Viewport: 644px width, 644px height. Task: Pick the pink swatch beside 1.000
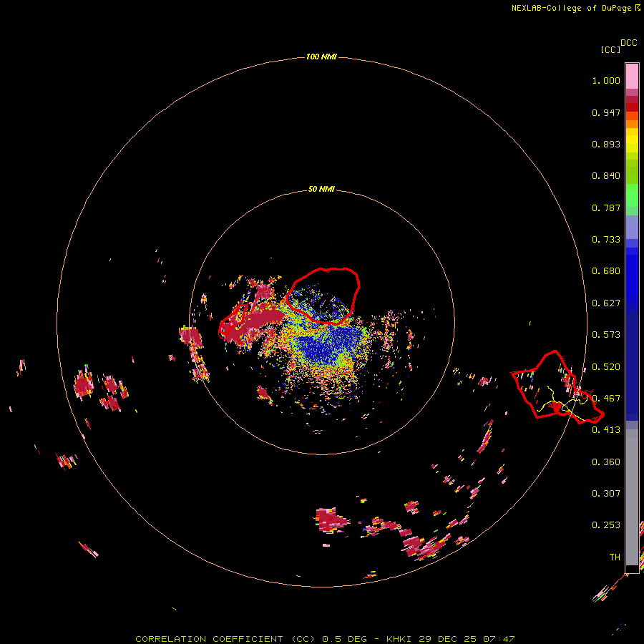pos(632,77)
